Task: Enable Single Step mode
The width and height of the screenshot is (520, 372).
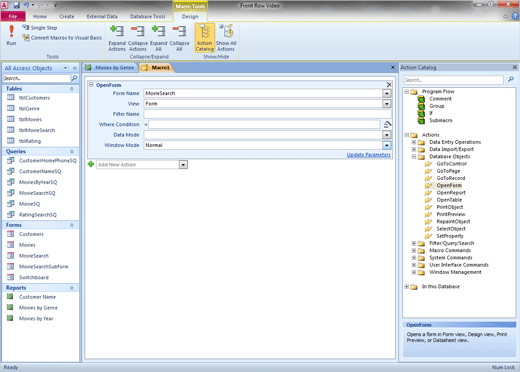Action: tap(40, 28)
